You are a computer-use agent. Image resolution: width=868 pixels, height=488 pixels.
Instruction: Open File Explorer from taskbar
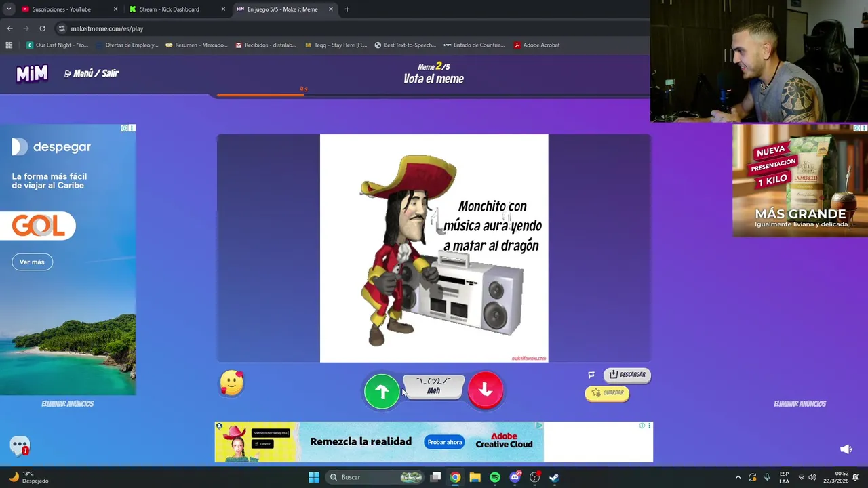475,477
